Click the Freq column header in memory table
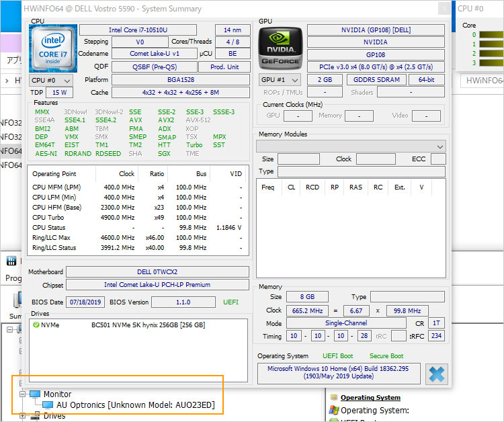Viewport: 504px width, 422px height. coord(267,187)
